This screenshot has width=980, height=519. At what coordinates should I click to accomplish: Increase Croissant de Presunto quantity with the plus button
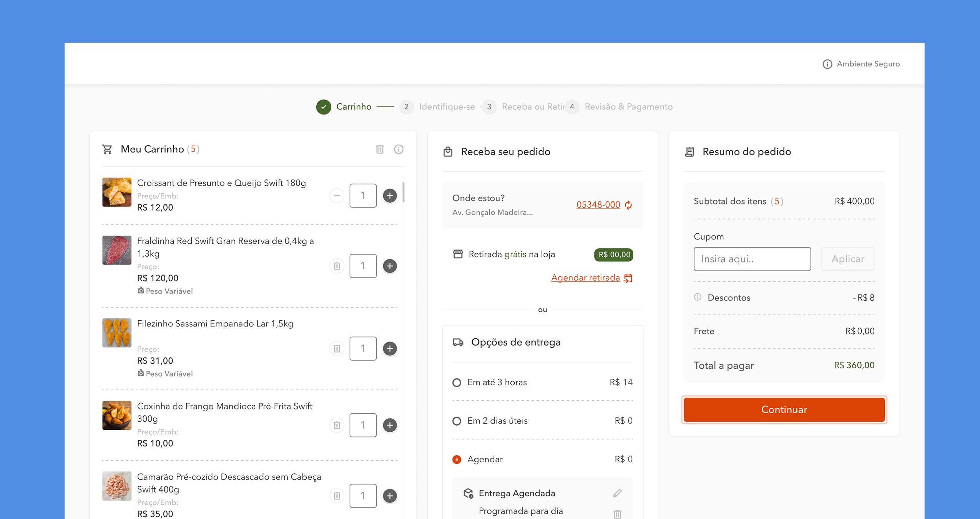coord(390,195)
